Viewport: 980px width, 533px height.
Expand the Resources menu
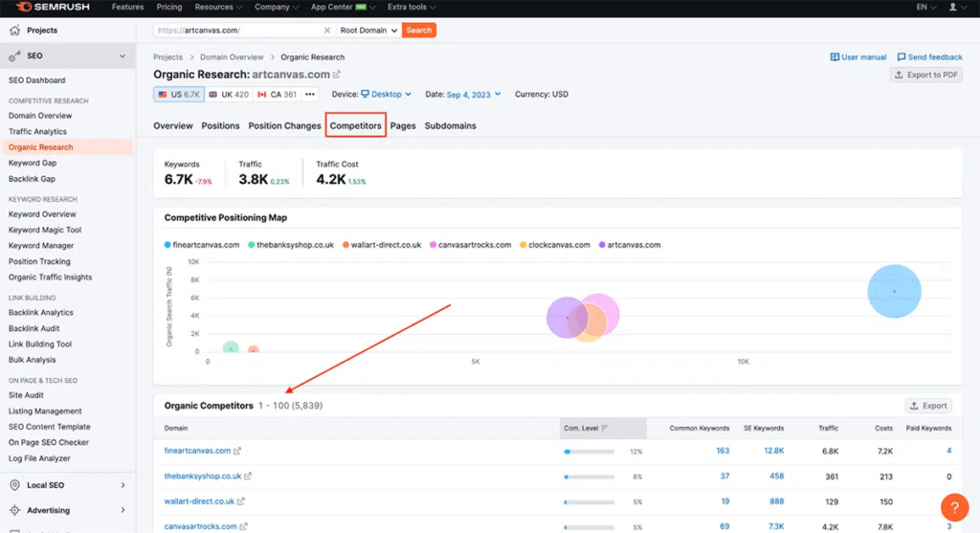(218, 7)
